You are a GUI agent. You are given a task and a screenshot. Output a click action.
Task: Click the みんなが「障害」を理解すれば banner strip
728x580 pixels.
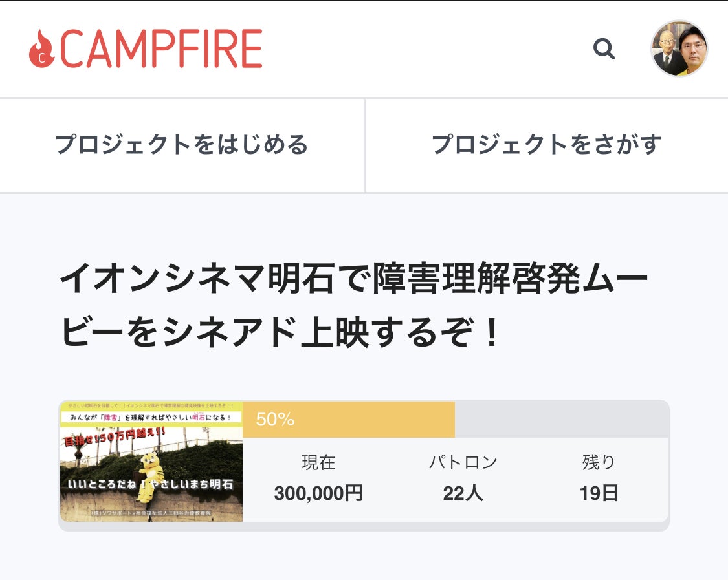[x=151, y=417]
